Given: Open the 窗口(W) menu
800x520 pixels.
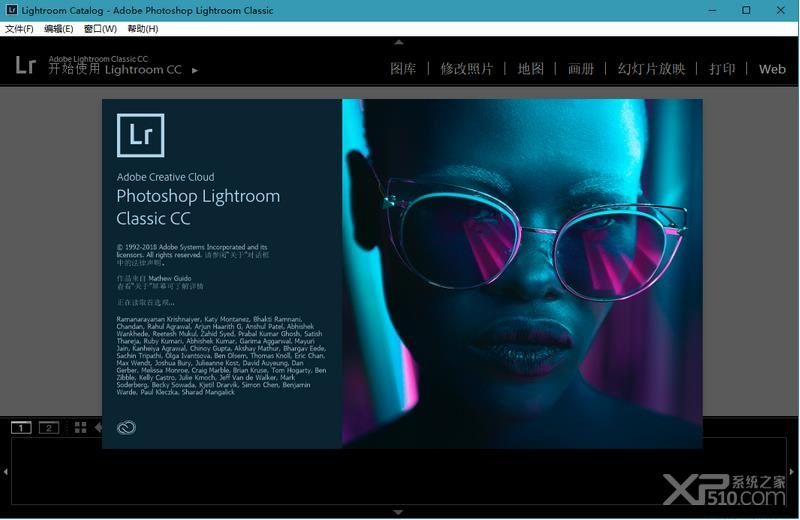Looking at the screenshot, I should click(x=101, y=29).
